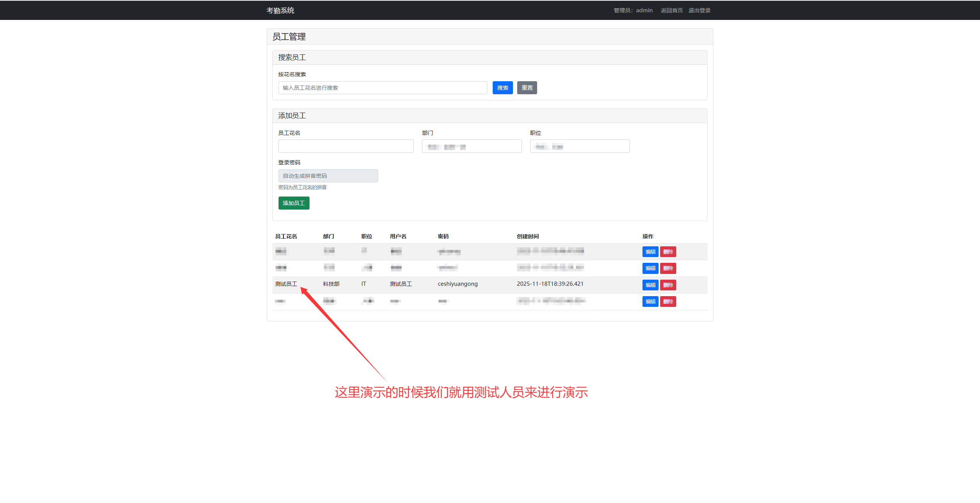The image size is (980, 503).
Task: Click the blue 搜索 search button
Action: 502,88
